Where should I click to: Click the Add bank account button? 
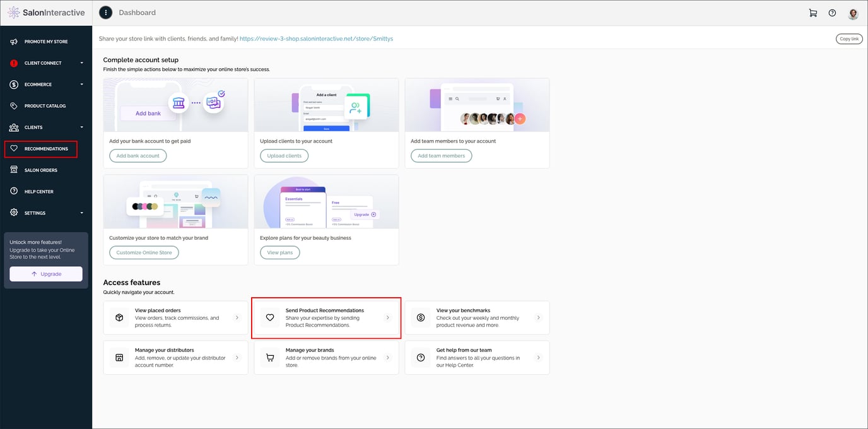[138, 155]
